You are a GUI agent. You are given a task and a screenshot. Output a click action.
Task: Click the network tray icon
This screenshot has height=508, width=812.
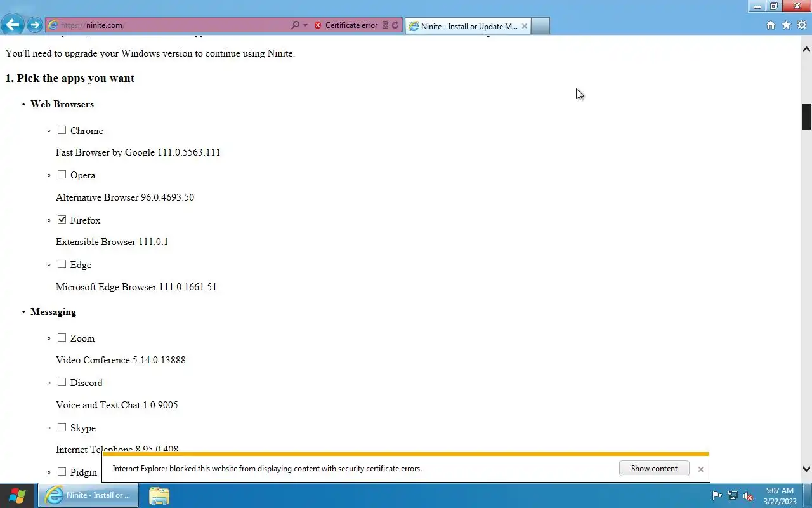733,496
